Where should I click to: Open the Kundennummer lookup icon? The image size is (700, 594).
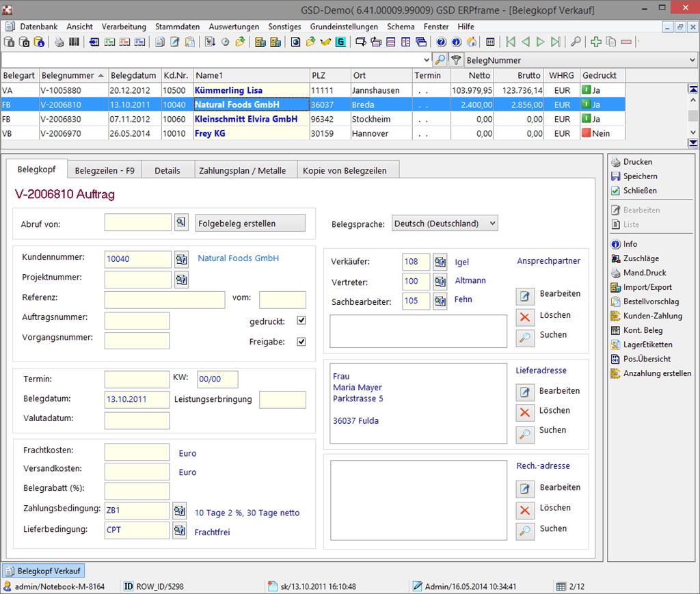181,259
